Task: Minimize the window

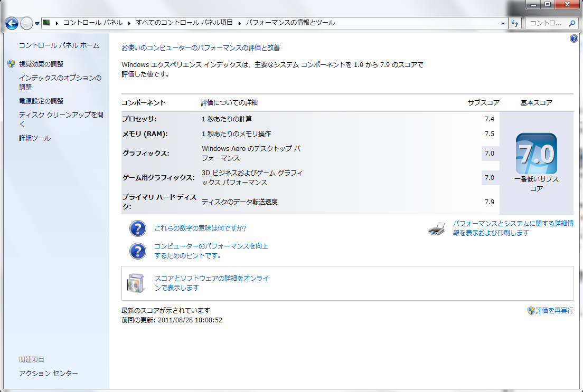Action: (x=534, y=4)
